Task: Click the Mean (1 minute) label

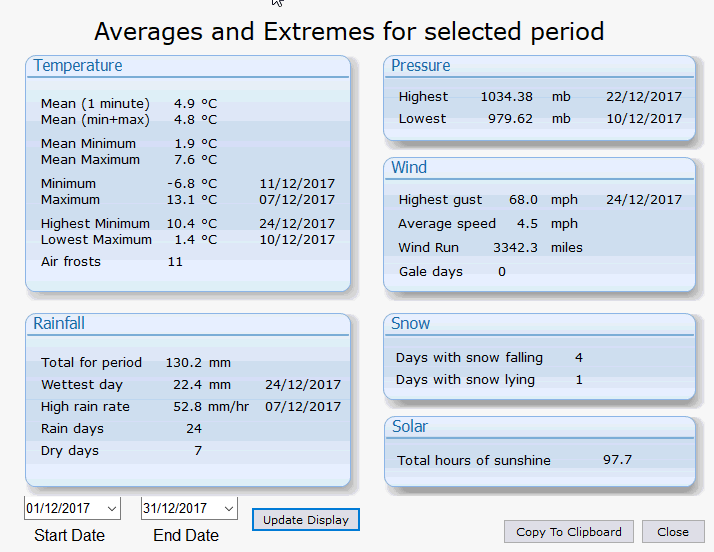Action: click(x=95, y=103)
